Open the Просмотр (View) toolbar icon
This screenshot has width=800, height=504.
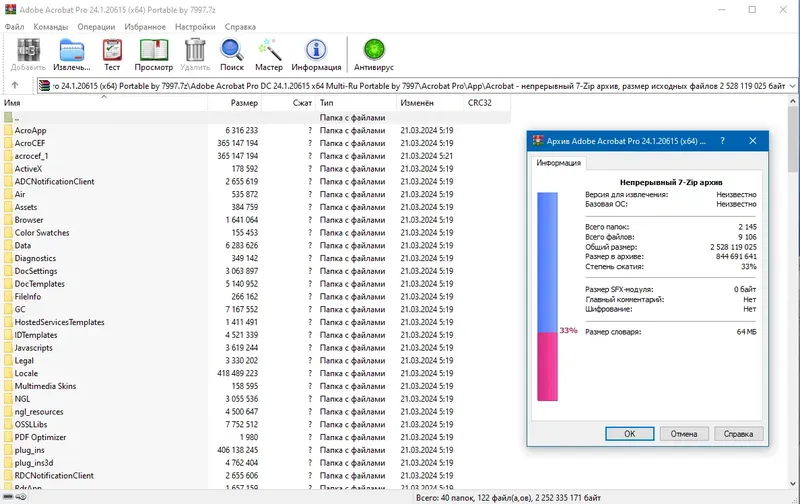point(154,50)
